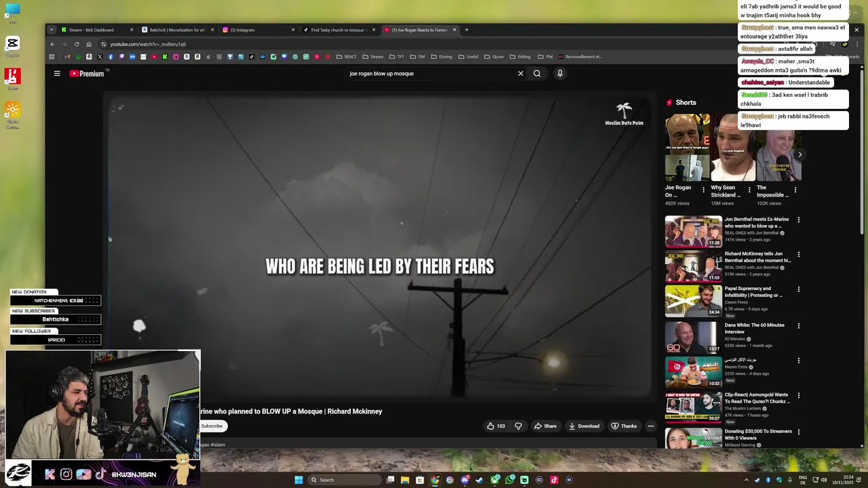Click Instagram icon in stream overlay
Image resolution: width=868 pixels, height=488 pixels.
[x=66, y=474]
